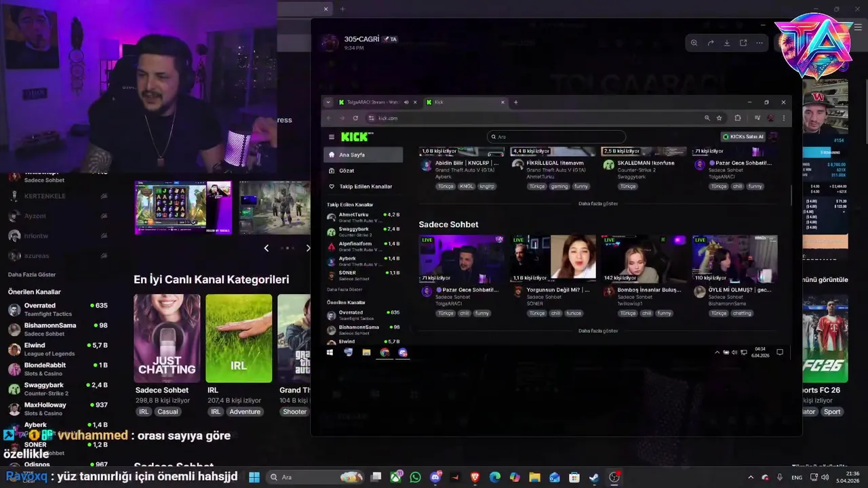Screen dimensions: 868x488
Task: Switch the ENG input language indicator
Action: coord(797,477)
